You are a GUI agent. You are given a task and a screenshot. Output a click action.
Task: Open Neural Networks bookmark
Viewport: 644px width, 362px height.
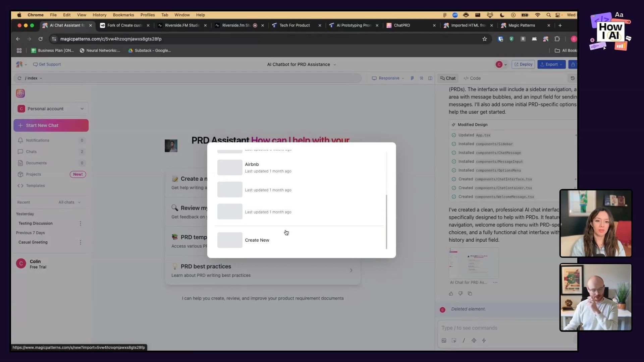100,51
